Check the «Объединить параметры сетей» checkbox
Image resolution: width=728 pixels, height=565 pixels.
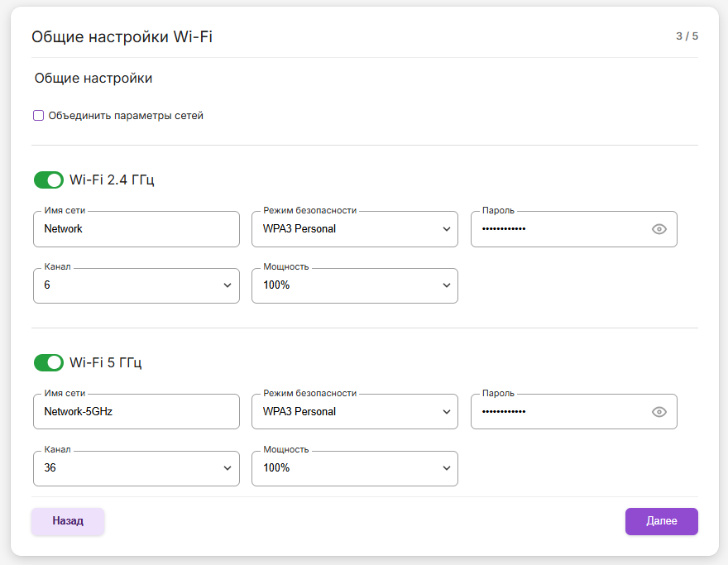[x=38, y=116]
